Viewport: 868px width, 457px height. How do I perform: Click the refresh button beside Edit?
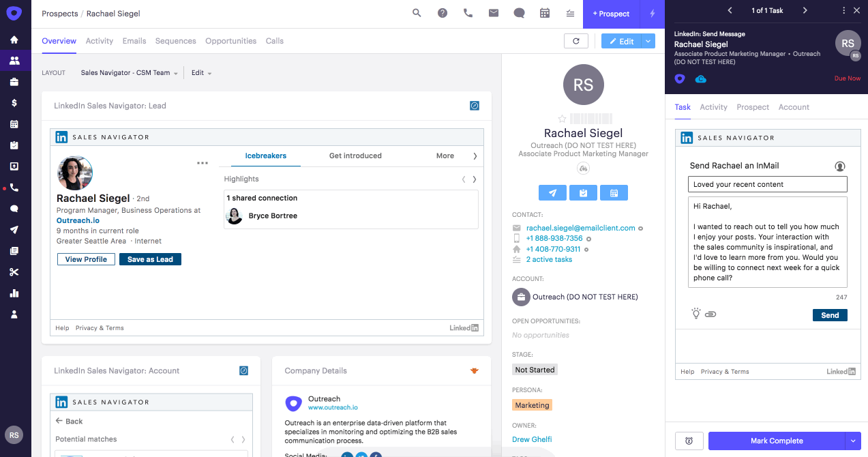click(x=576, y=41)
